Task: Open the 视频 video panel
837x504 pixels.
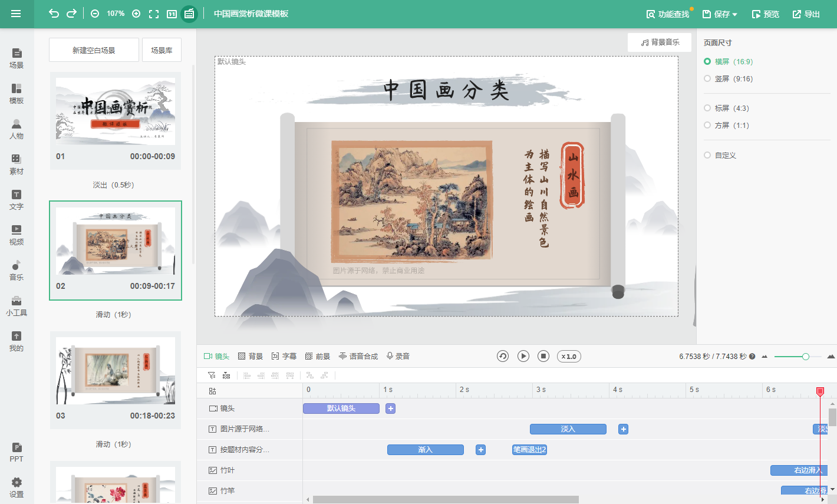Action: click(17, 235)
